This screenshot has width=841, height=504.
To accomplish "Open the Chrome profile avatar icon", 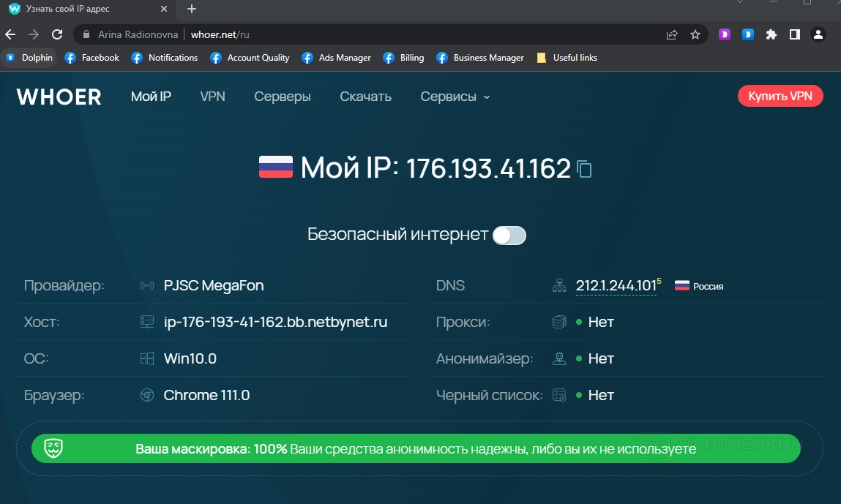I will click(x=818, y=34).
